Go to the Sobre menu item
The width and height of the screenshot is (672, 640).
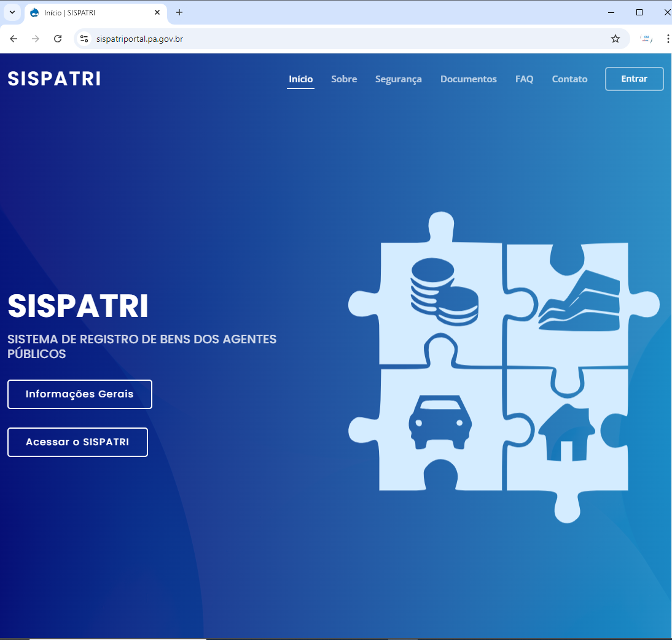pos(343,79)
